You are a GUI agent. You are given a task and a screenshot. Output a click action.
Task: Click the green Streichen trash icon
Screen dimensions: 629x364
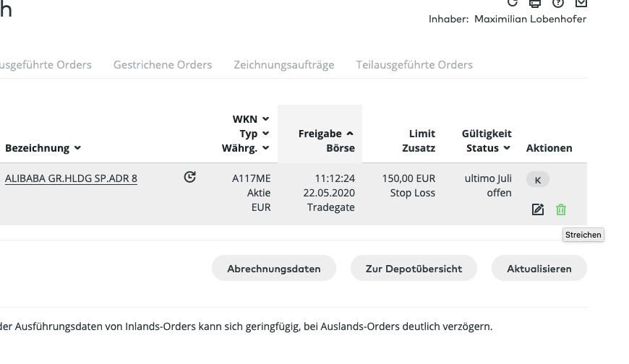[x=561, y=209]
